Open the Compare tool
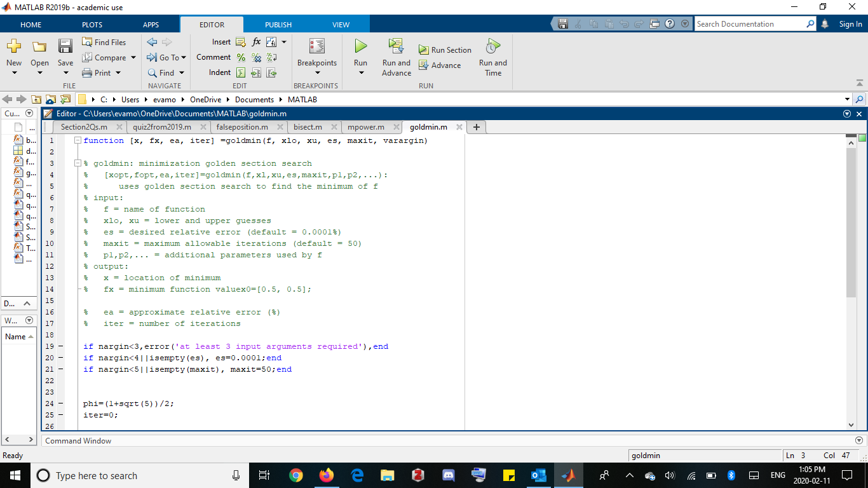The width and height of the screenshot is (868, 488). click(104, 57)
